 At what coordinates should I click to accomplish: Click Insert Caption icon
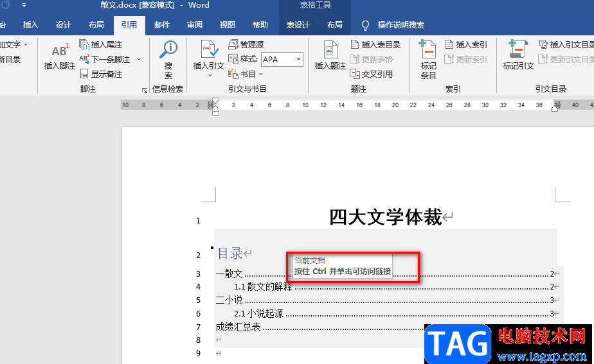[330, 50]
